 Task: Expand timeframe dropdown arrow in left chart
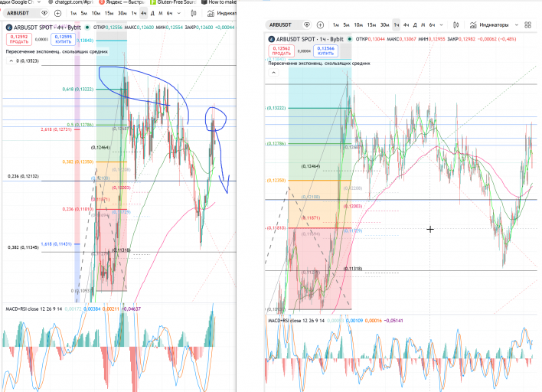(x=178, y=13)
